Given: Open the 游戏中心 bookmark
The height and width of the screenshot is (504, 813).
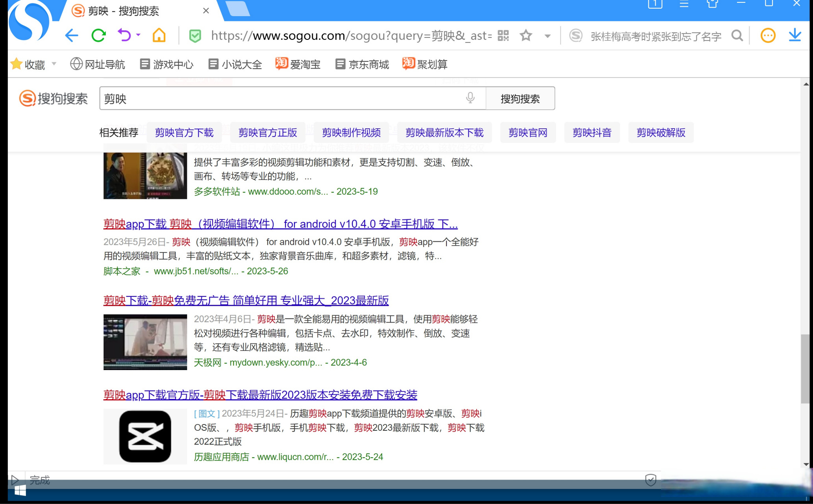Looking at the screenshot, I should (x=167, y=64).
